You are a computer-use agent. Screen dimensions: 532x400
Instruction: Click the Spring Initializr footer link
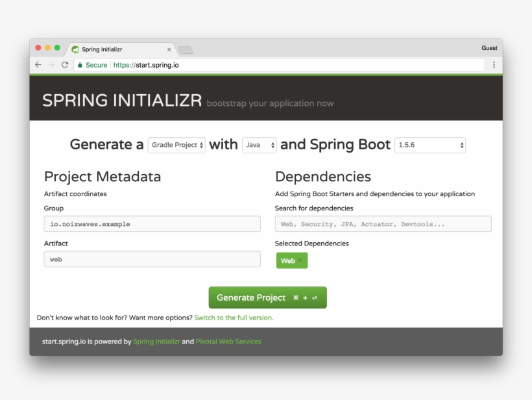(156, 340)
